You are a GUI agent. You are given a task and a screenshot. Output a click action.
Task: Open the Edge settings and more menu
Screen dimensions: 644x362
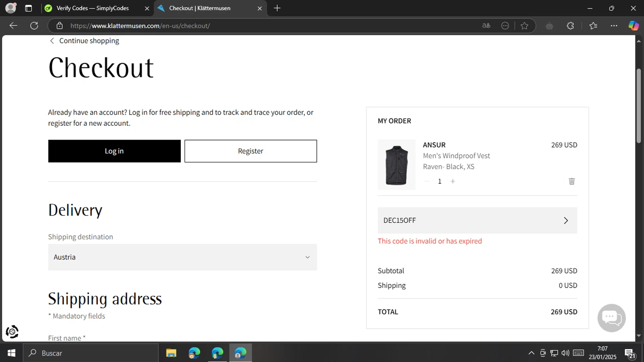click(614, 26)
